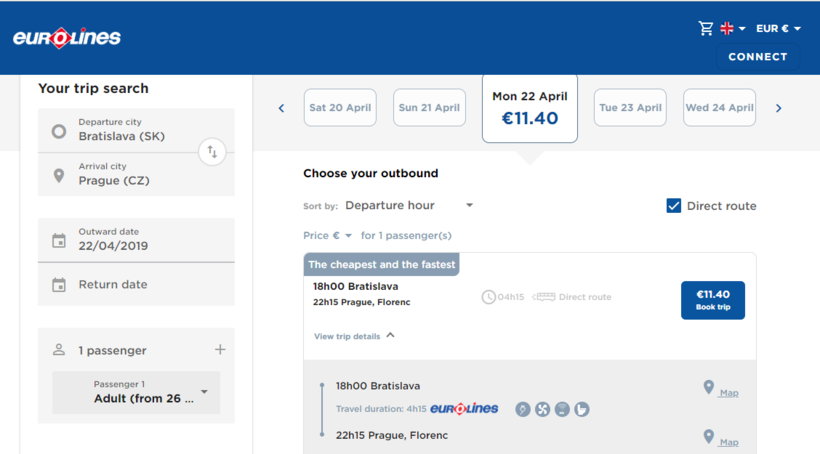This screenshot has height=454, width=820.
Task: Select the Sun 21 April date tab
Action: coord(429,108)
